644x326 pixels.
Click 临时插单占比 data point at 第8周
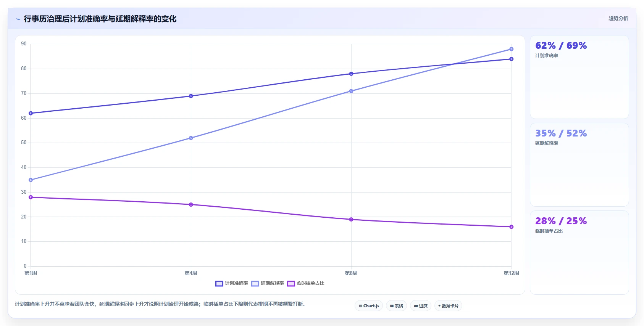[351, 219]
